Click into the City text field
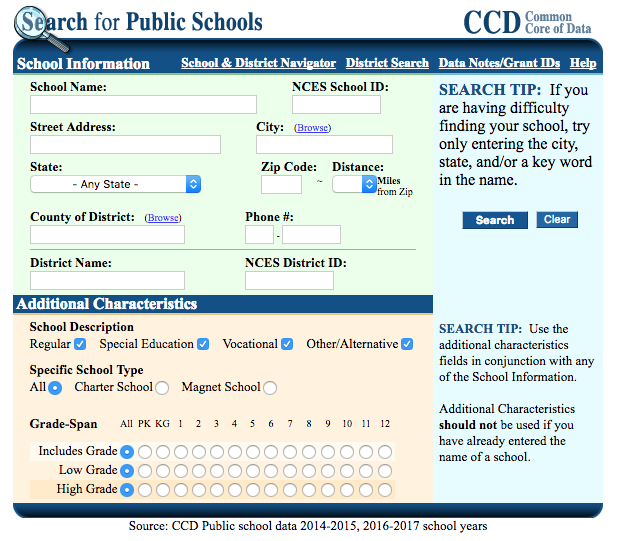 coord(325,145)
